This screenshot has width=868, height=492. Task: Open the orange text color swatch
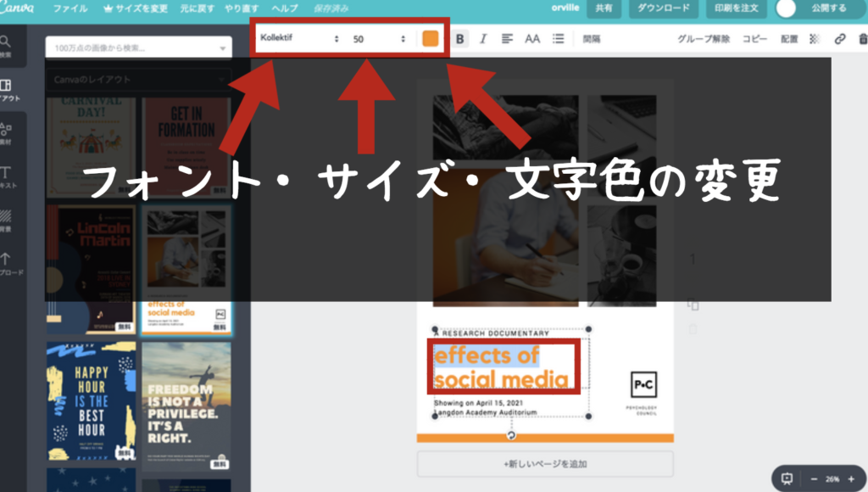click(430, 38)
